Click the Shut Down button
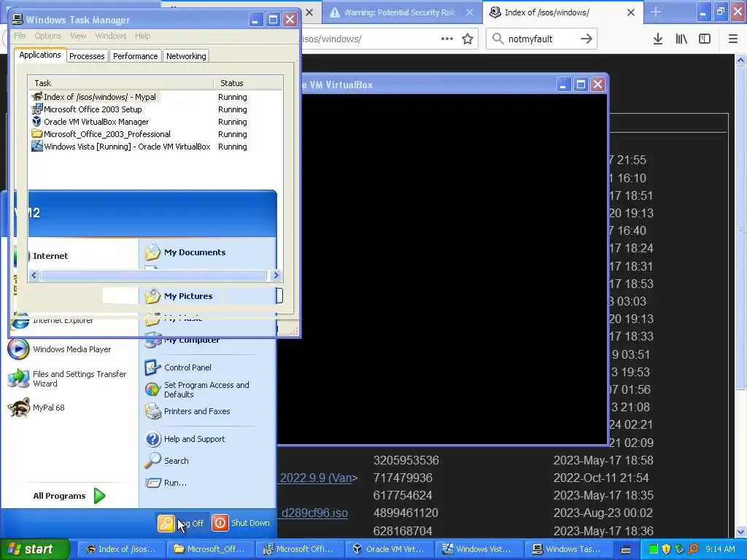Screen dimensions: 747x560 coord(241,523)
